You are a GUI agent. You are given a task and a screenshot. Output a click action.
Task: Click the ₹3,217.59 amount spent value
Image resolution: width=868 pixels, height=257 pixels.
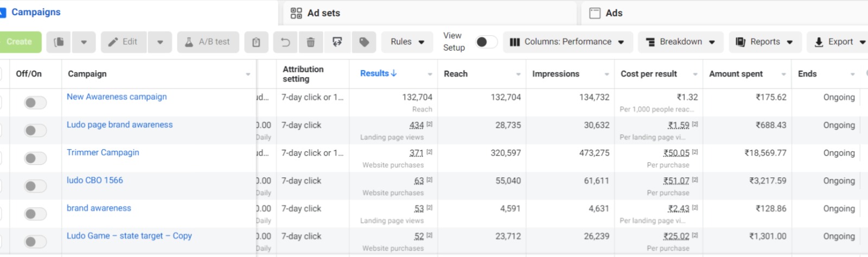point(768,181)
